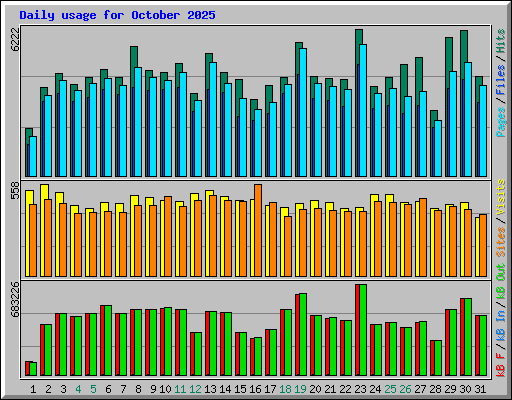
Task: Select day 1 on the x-axis
Action: [x=33, y=389]
